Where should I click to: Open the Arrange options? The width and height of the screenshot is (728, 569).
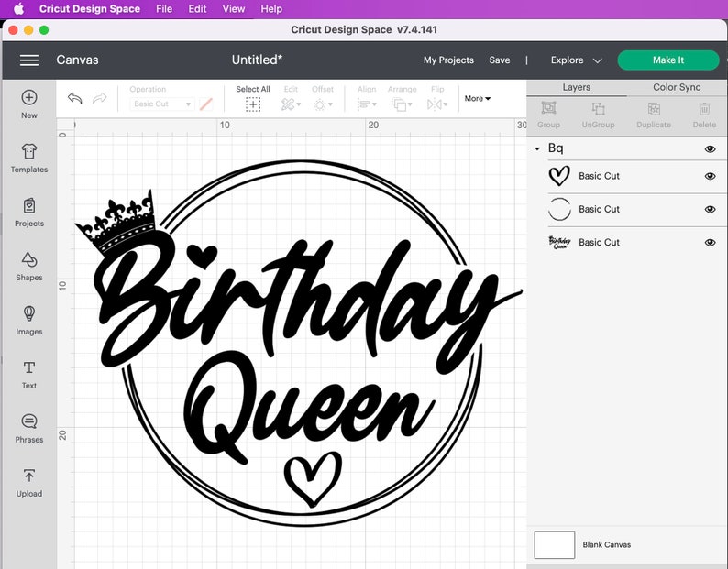tap(403, 104)
